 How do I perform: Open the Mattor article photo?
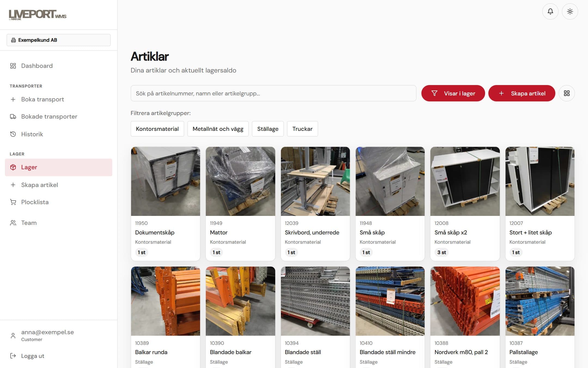coord(240,181)
